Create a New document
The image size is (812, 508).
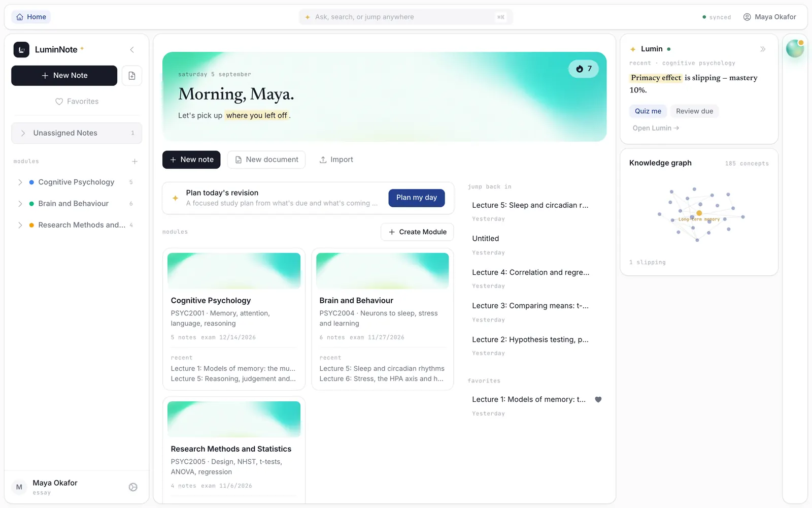point(266,160)
